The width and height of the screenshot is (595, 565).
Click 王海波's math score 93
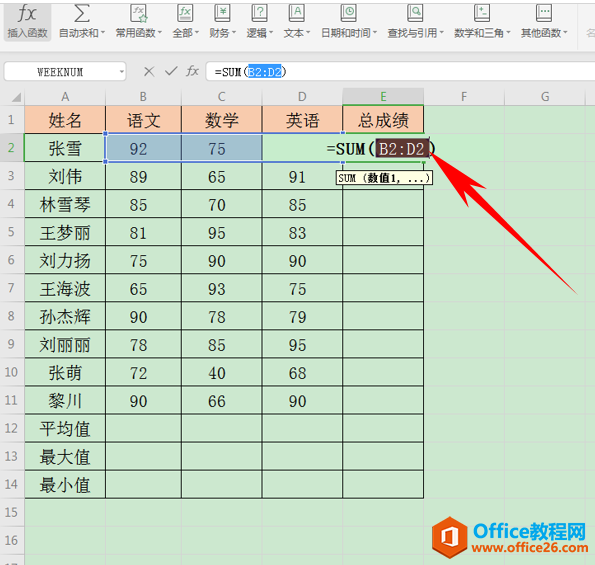coord(222,288)
